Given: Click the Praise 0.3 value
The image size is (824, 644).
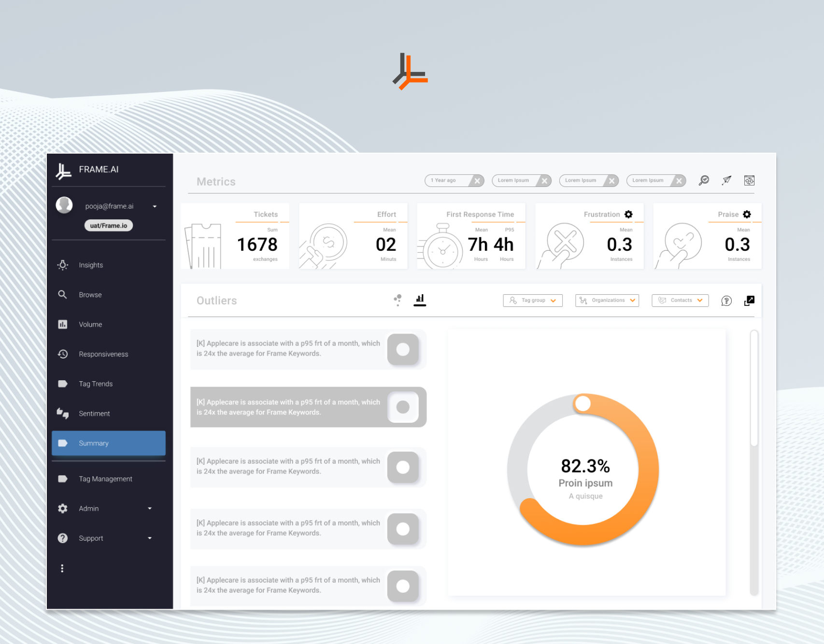Looking at the screenshot, I should coord(737,244).
